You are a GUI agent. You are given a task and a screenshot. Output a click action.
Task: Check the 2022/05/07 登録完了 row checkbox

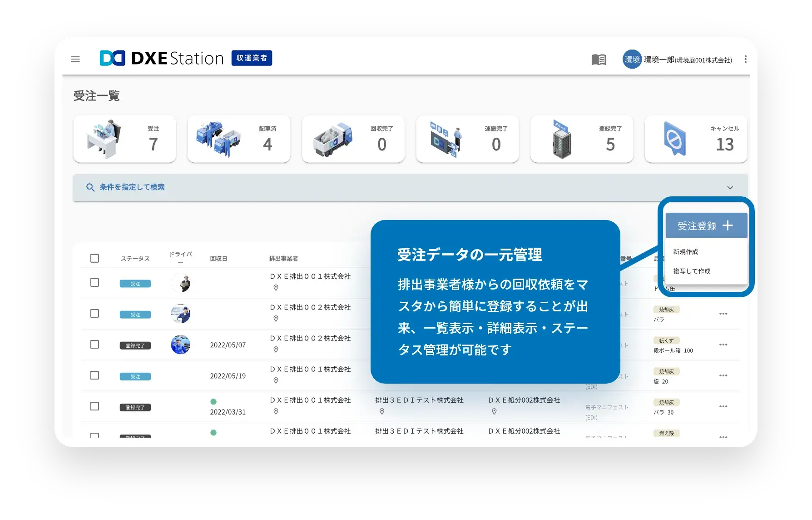click(94, 345)
